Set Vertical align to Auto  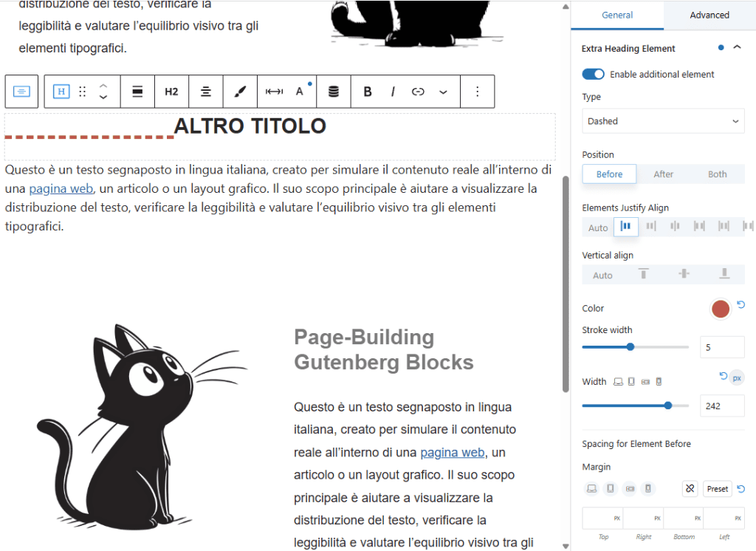point(602,275)
